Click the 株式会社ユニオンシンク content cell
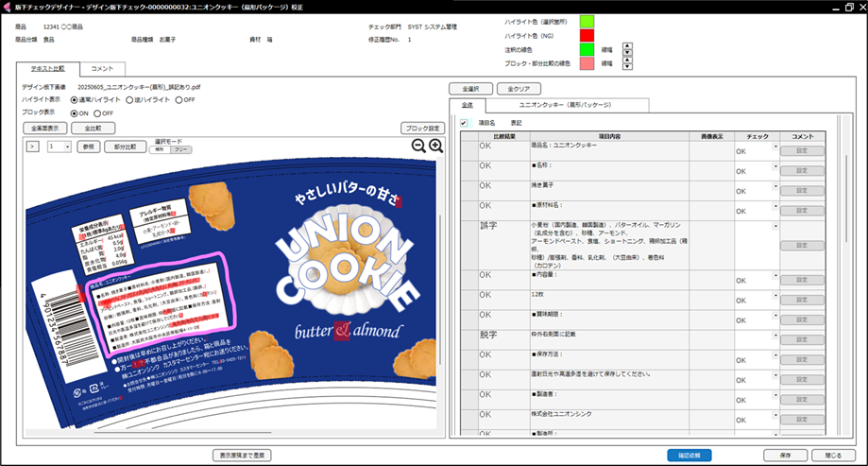Screen dimensions: 868x466 click(x=609, y=420)
